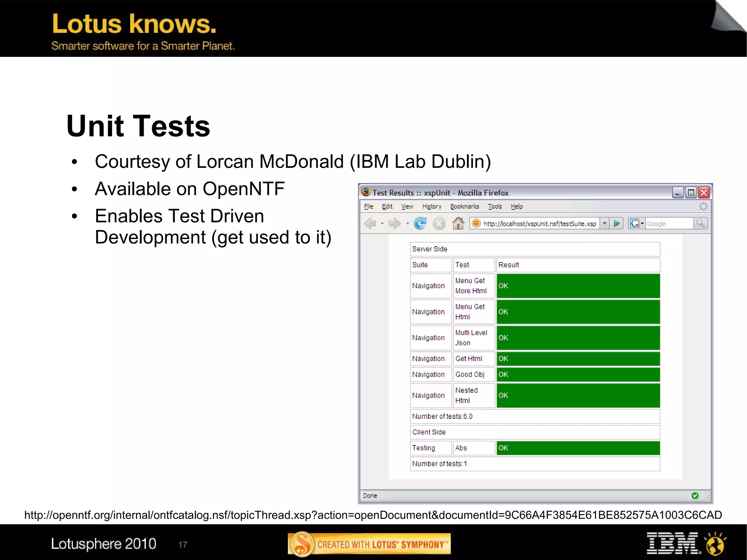
Task: Click the Testing suite cell
Action: click(x=431, y=448)
